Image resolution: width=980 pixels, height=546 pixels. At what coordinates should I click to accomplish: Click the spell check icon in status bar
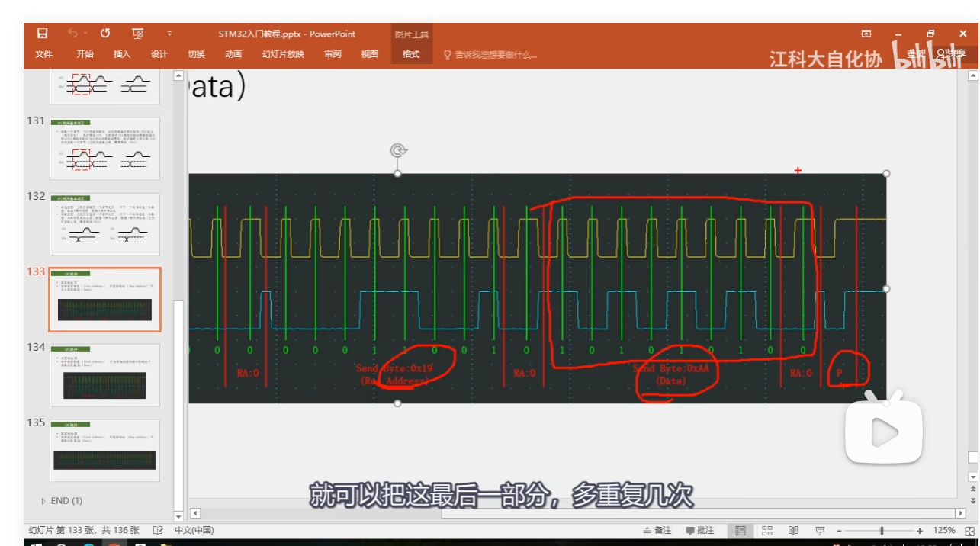tap(159, 530)
